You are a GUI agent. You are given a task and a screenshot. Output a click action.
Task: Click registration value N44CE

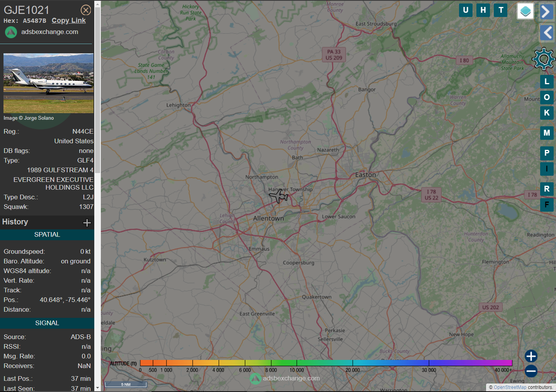(83, 132)
